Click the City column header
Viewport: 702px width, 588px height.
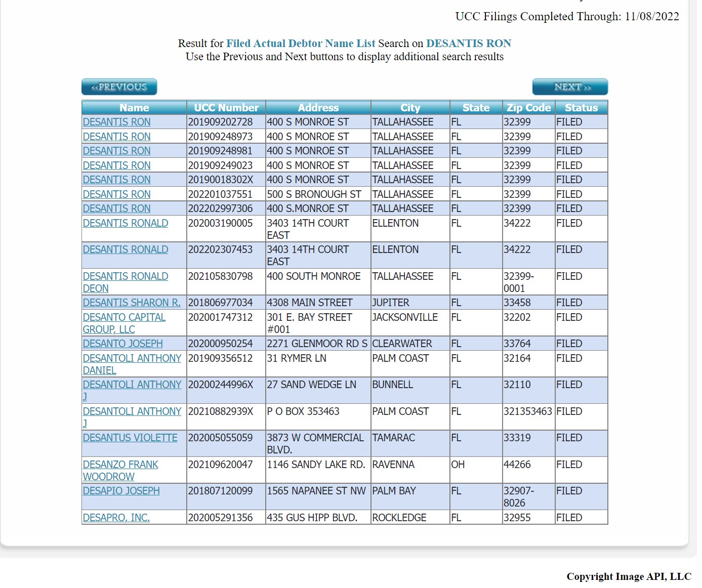tap(410, 107)
